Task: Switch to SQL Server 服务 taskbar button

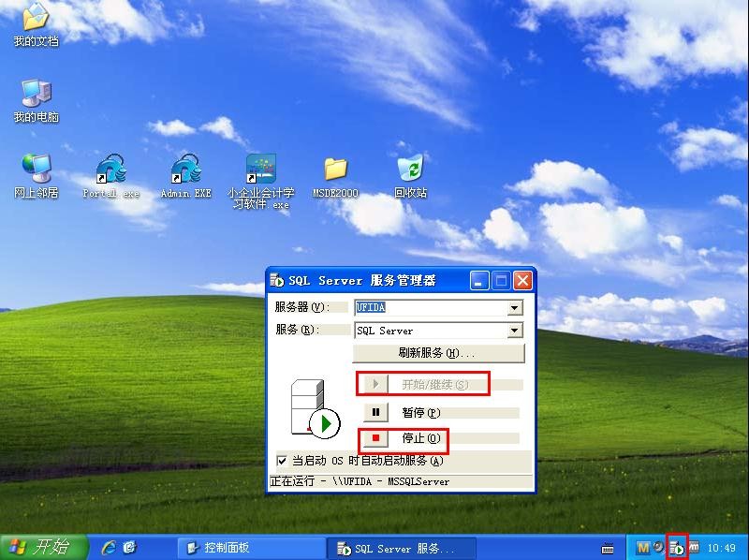Action: 402,548
